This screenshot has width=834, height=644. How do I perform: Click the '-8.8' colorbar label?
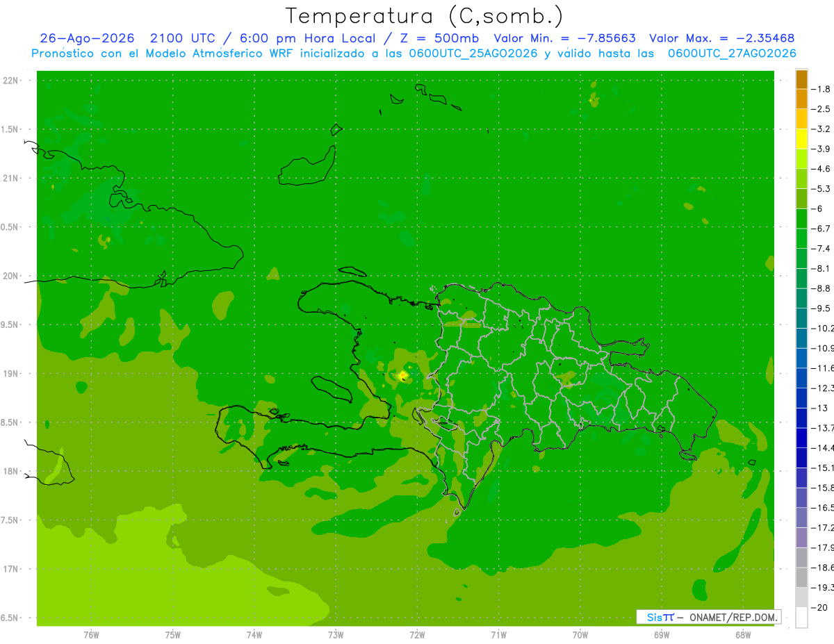[x=821, y=288]
